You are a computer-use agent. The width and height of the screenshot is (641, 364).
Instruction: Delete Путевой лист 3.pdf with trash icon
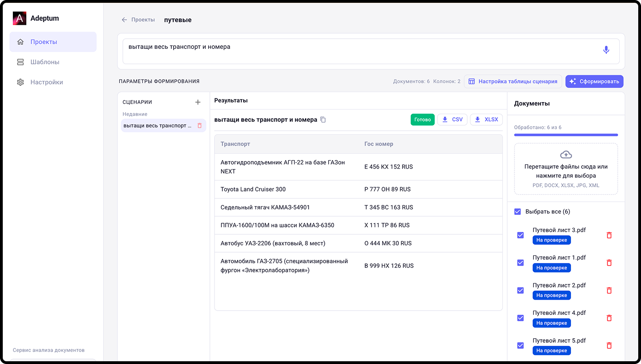tap(609, 235)
